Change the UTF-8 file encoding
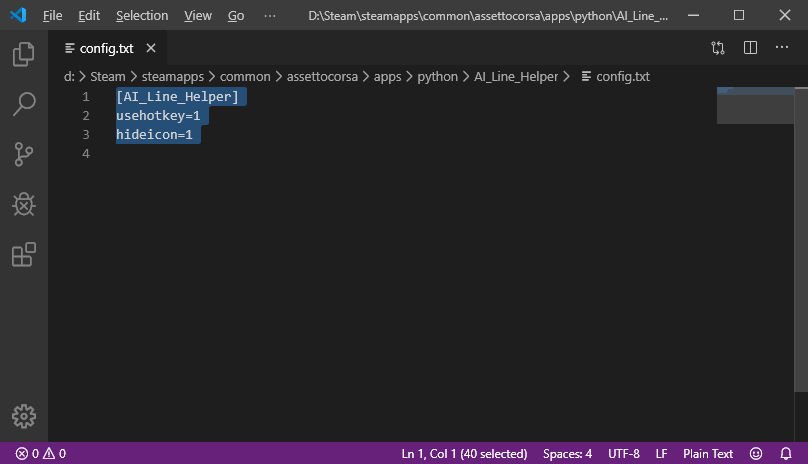The width and height of the screenshot is (808, 464). [623, 453]
